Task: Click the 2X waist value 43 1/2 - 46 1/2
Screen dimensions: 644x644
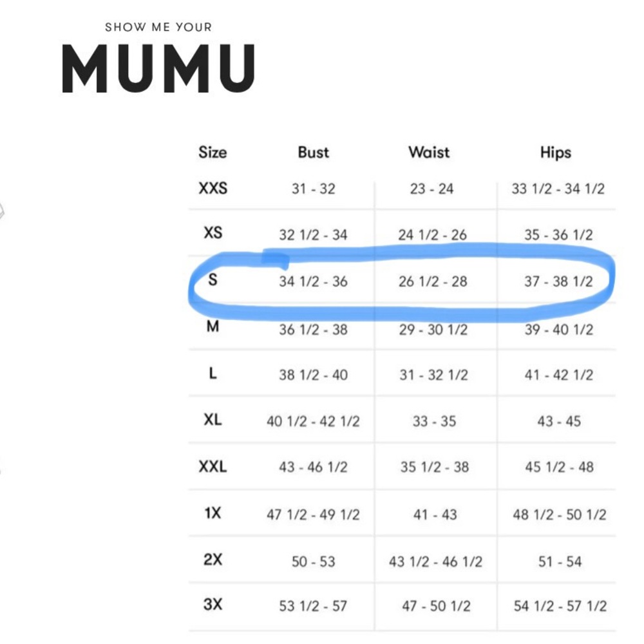Action: [x=436, y=562]
